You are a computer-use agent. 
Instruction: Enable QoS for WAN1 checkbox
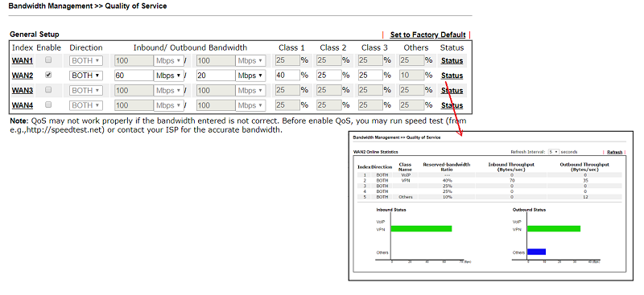tap(48, 60)
